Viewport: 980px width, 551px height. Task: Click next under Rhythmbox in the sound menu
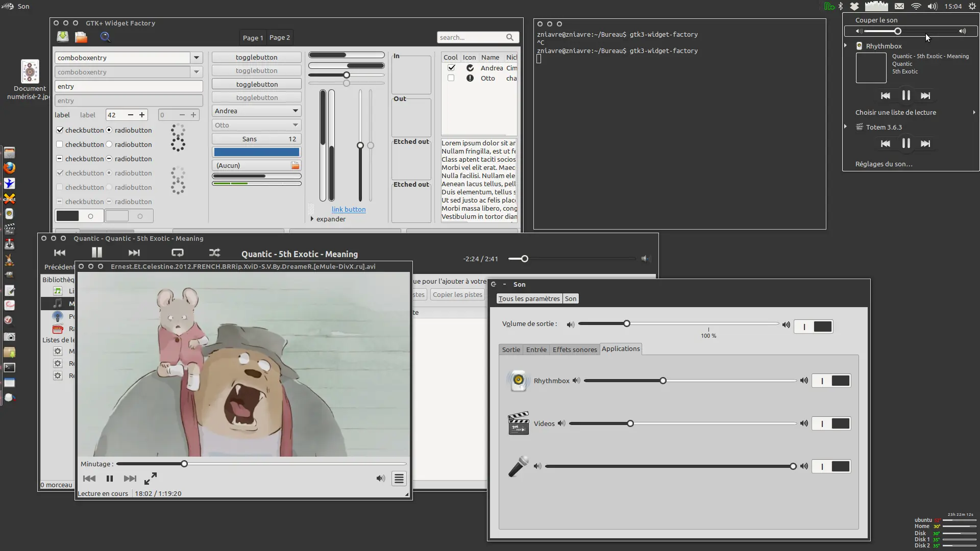(925, 95)
